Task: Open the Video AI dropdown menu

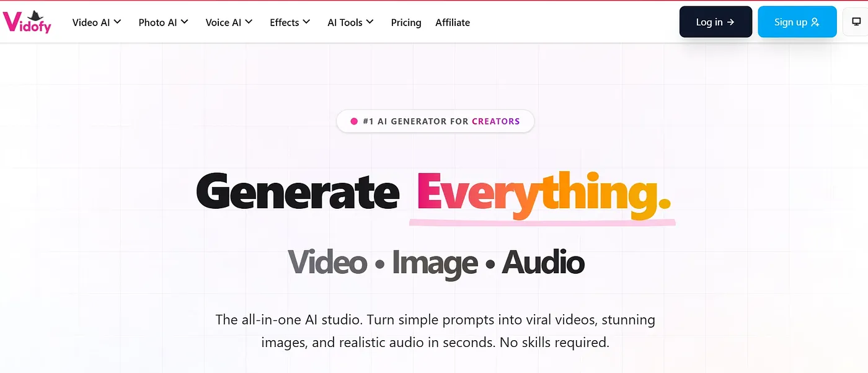Action: (97, 22)
